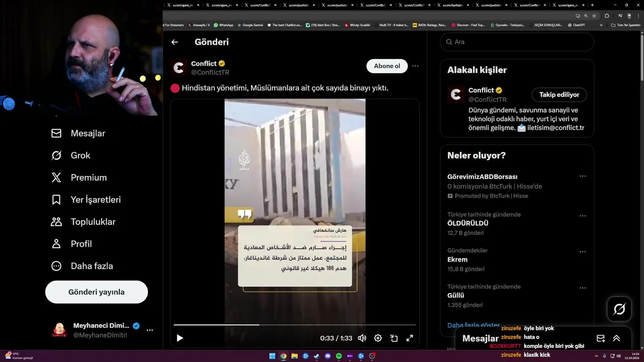Open File Explorer from the taskbar

point(294,356)
